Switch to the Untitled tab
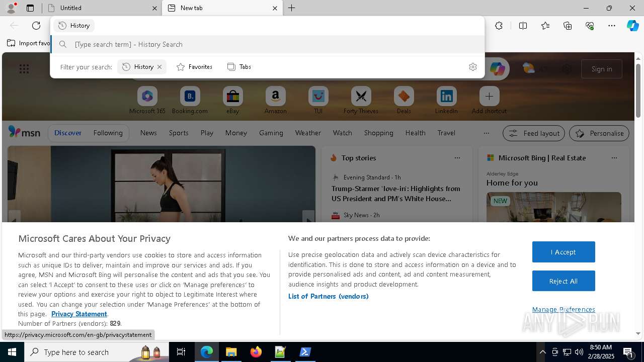Viewport: 644px width, 362px height. pos(102,8)
